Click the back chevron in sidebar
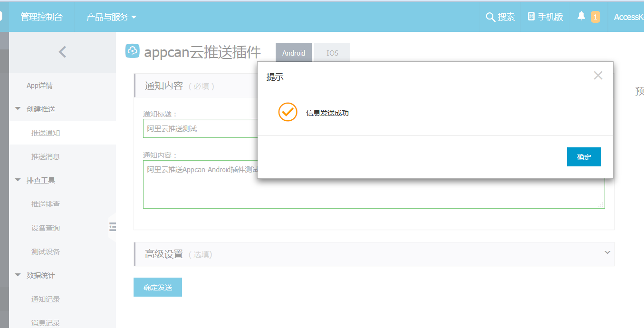Screen dimensions: 644x328 [x=62, y=52]
